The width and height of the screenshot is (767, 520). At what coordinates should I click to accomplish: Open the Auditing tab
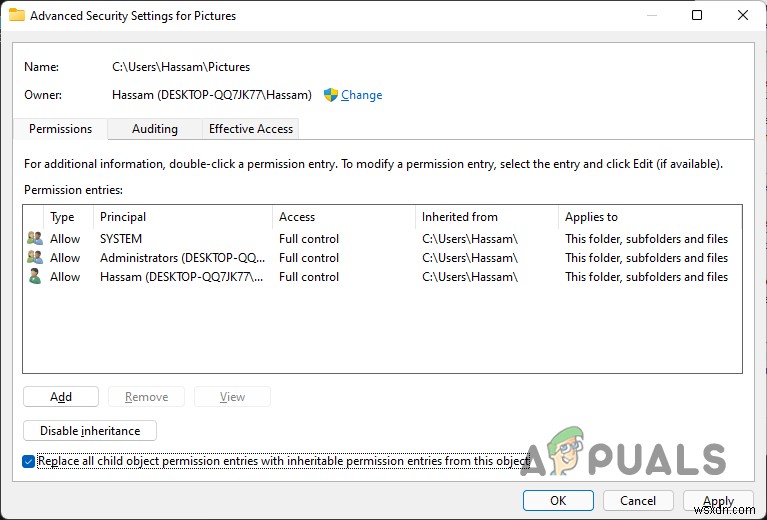click(x=155, y=129)
